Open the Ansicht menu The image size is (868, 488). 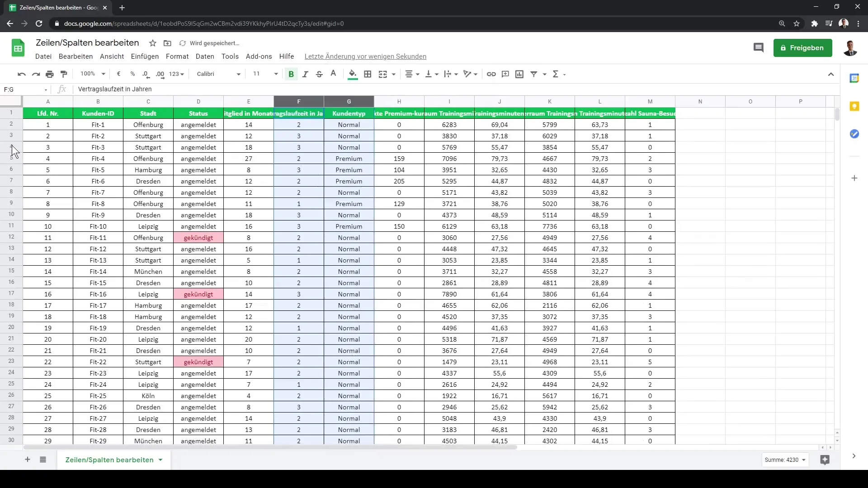pyautogui.click(x=112, y=56)
